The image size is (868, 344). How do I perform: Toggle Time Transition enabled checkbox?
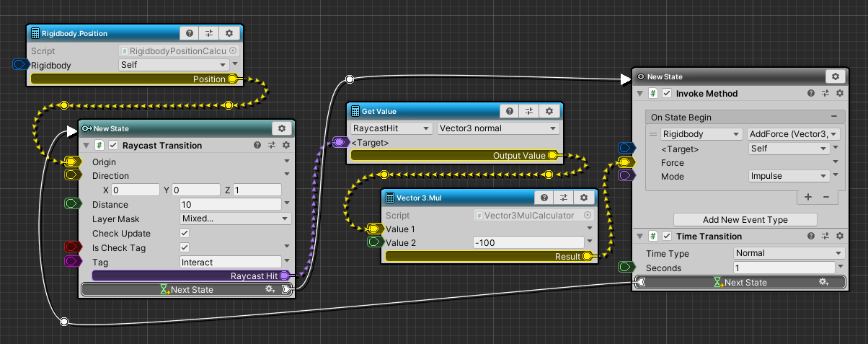[x=668, y=236]
